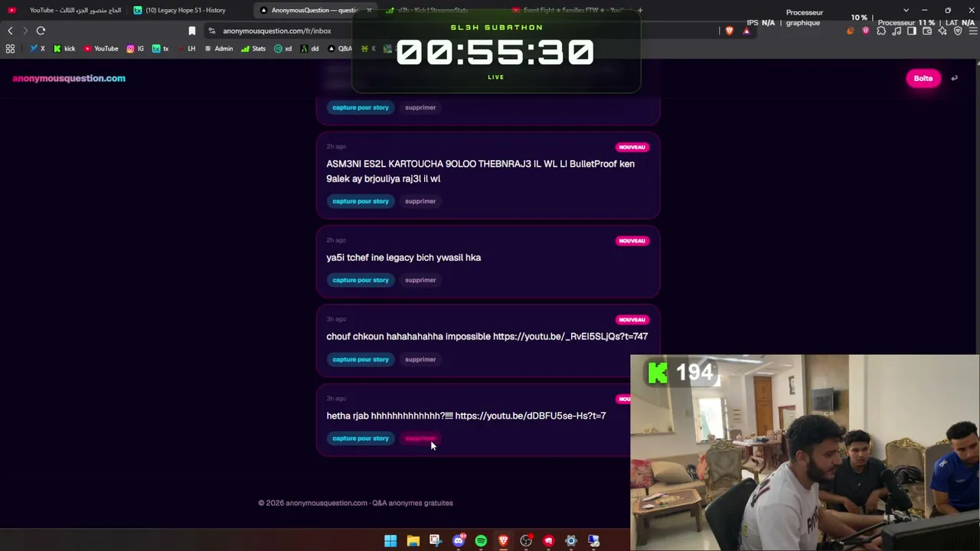Open the Admin bookmark
The height and width of the screenshot is (551, 980).
(x=219, y=48)
